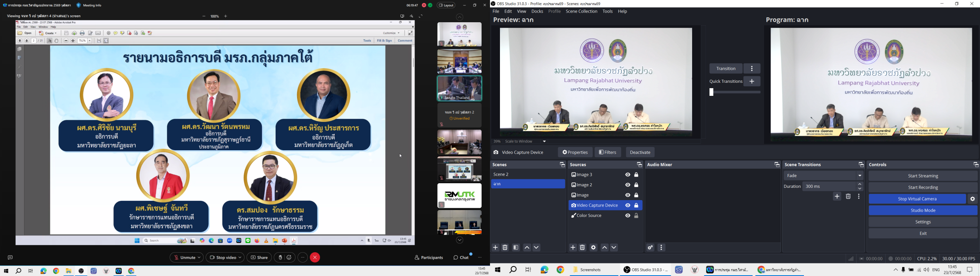Viewport: 980px width, 276px height.
Task: Add a new source in Sources dock
Action: tap(573, 248)
